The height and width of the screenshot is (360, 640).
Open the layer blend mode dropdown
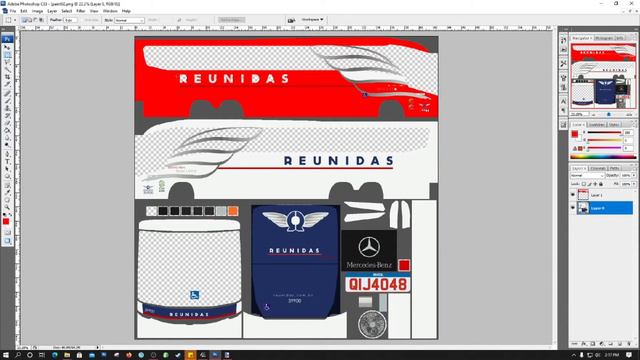tap(587, 176)
